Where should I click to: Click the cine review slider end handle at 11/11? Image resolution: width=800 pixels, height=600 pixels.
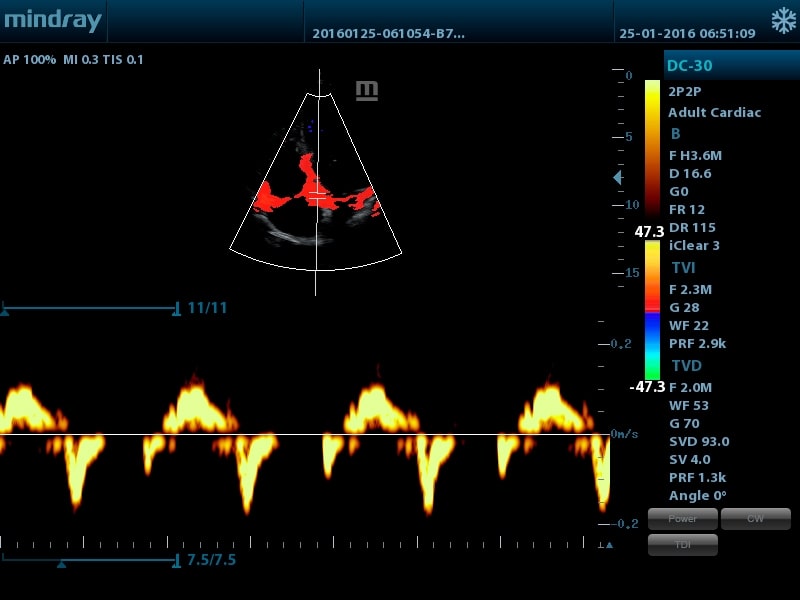[177, 309]
